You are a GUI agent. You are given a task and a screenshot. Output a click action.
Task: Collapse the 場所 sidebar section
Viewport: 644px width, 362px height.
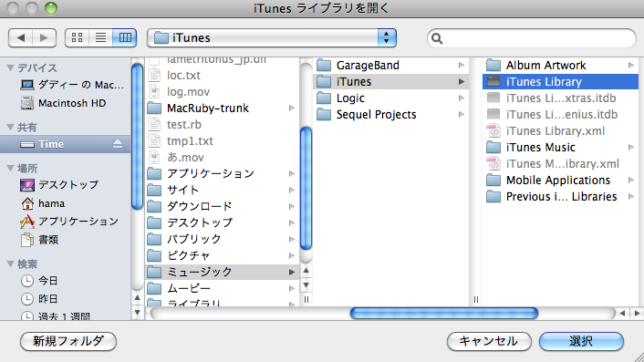(x=11, y=168)
